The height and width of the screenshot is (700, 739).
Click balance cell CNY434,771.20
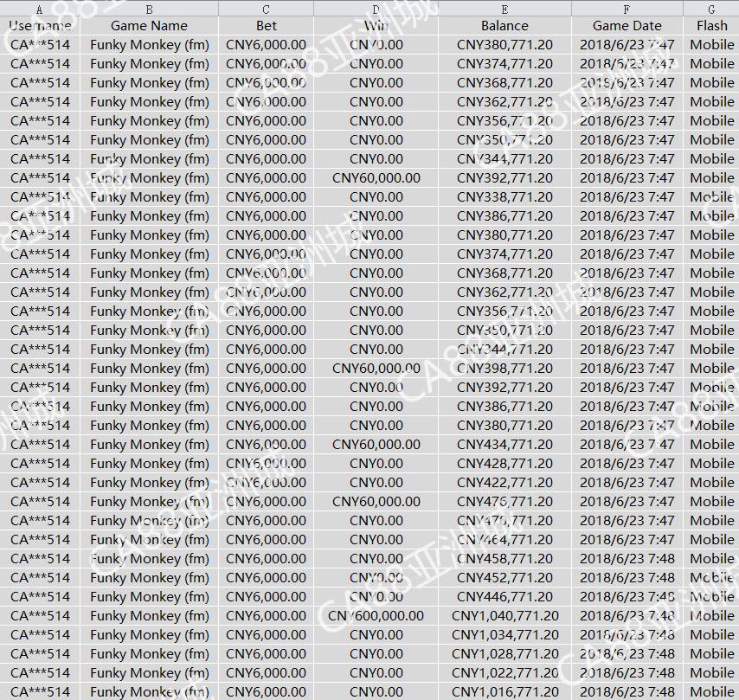(504, 445)
